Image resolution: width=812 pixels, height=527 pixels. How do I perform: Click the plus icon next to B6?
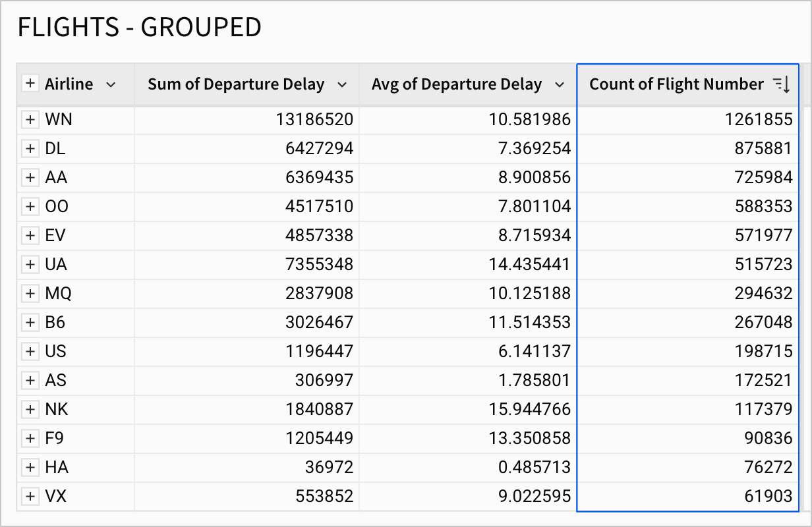point(30,323)
